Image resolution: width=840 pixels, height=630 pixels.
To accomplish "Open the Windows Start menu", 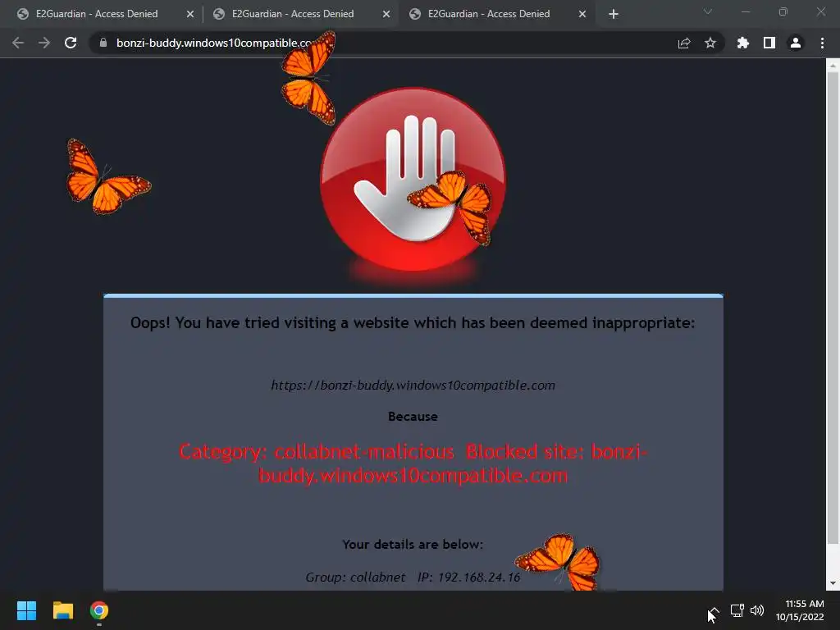I will (26, 610).
